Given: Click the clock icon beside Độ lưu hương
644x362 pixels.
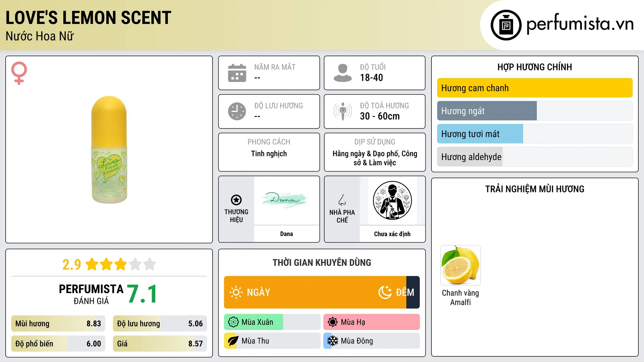Looking at the screenshot, I should 237,111.
